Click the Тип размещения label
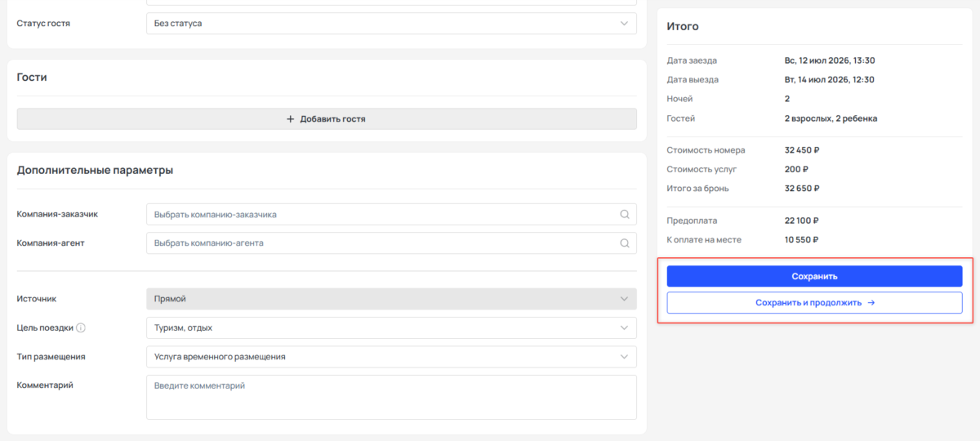 coord(51,357)
